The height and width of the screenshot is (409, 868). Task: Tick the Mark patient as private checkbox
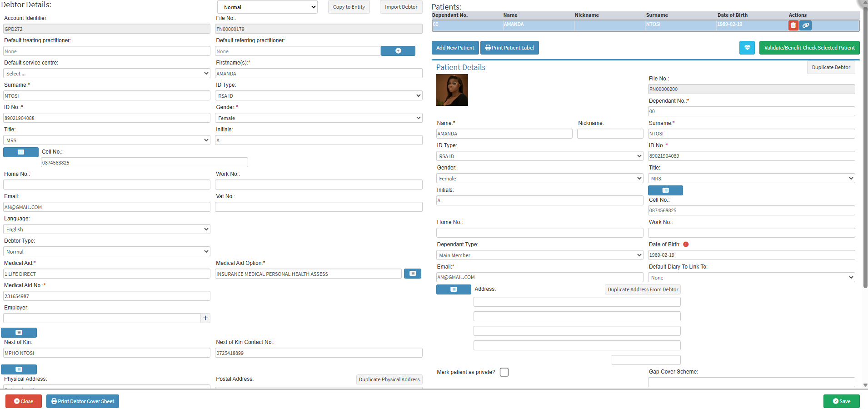pos(504,372)
